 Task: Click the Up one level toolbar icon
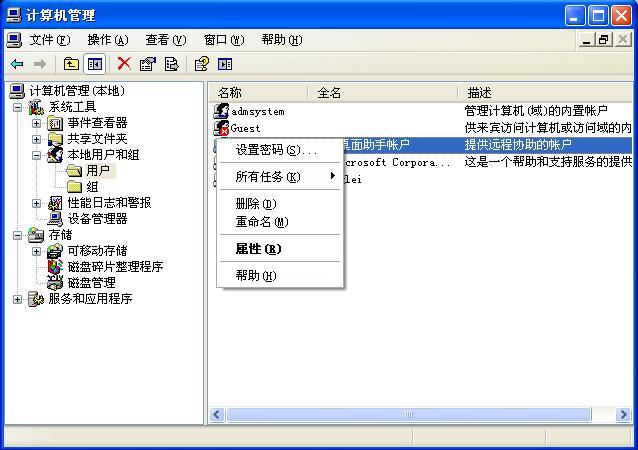pos(72,64)
